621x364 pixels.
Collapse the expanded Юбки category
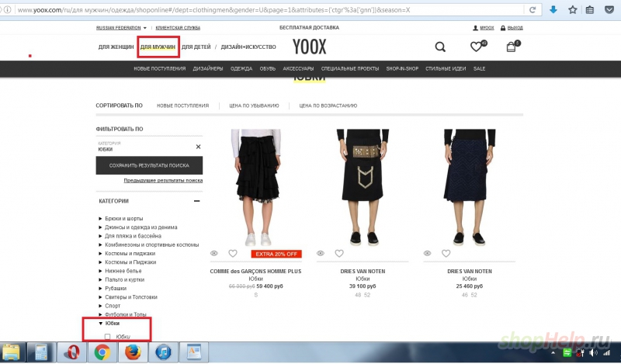coord(101,323)
